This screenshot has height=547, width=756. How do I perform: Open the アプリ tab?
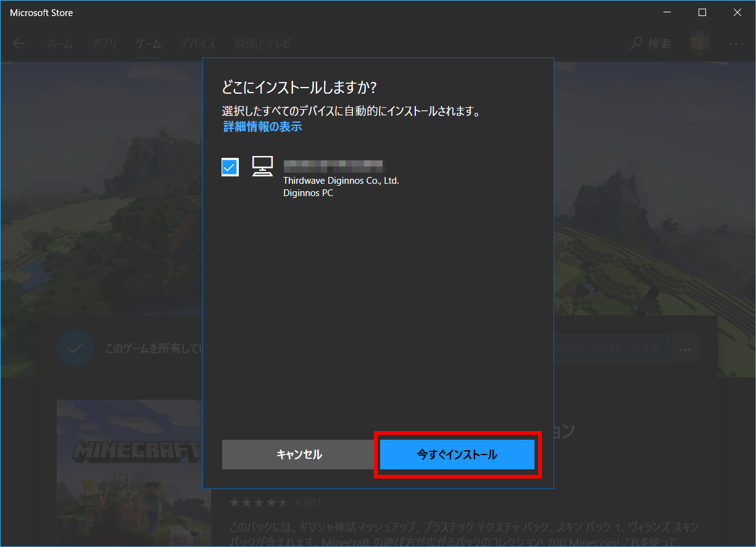coord(104,44)
